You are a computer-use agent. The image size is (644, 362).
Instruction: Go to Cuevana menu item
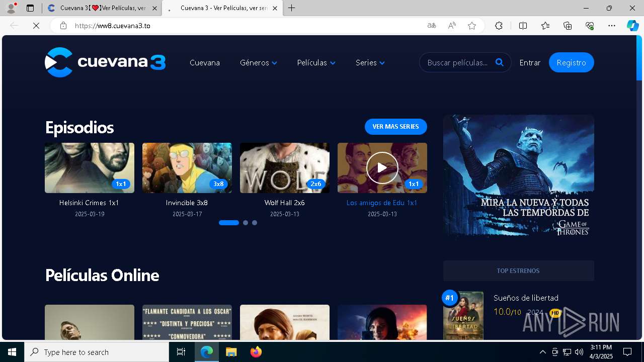tap(205, 63)
